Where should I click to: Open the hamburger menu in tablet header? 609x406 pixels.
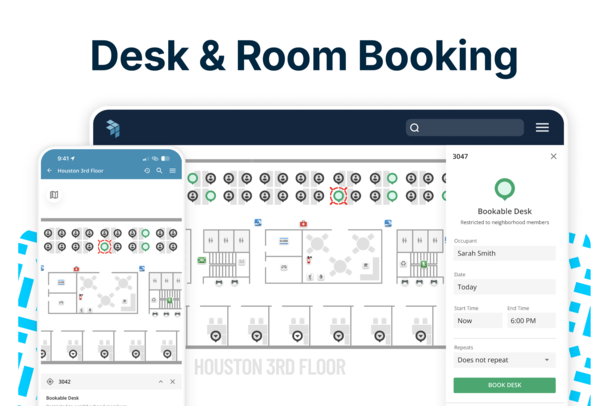[x=542, y=128]
